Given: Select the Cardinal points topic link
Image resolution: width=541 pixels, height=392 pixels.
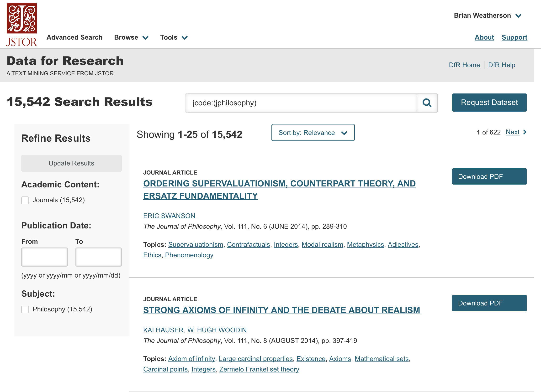Looking at the screenshot, I should point(165,369).
